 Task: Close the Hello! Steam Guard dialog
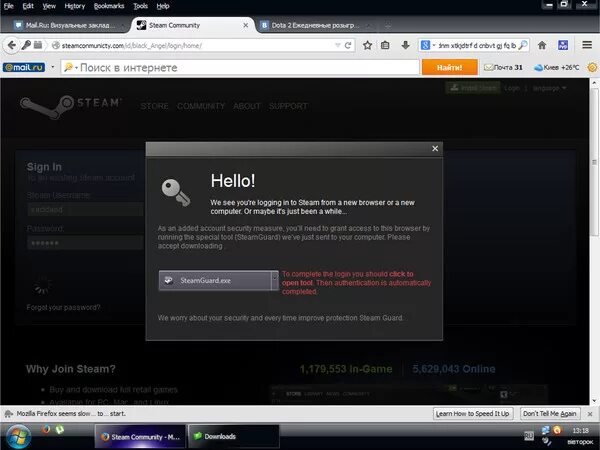tap(435, 148)
